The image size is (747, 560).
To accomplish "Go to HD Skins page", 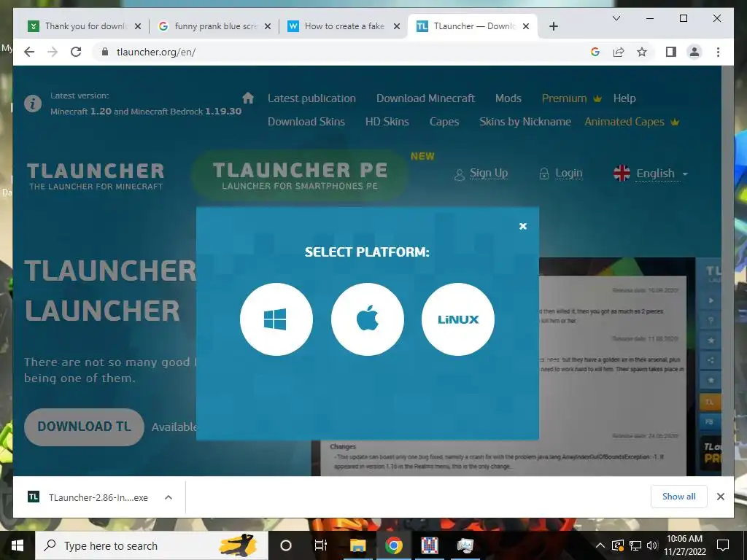I will tap(387, 122).
